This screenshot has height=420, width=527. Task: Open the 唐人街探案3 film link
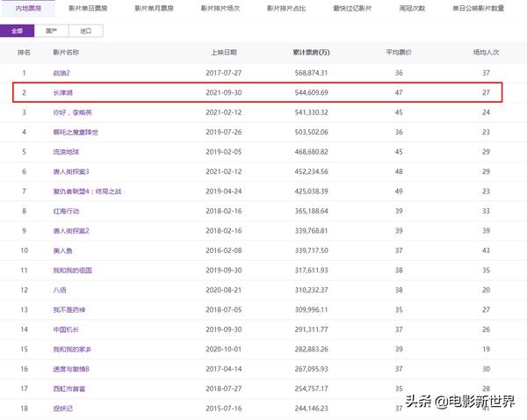click(71, 172)
